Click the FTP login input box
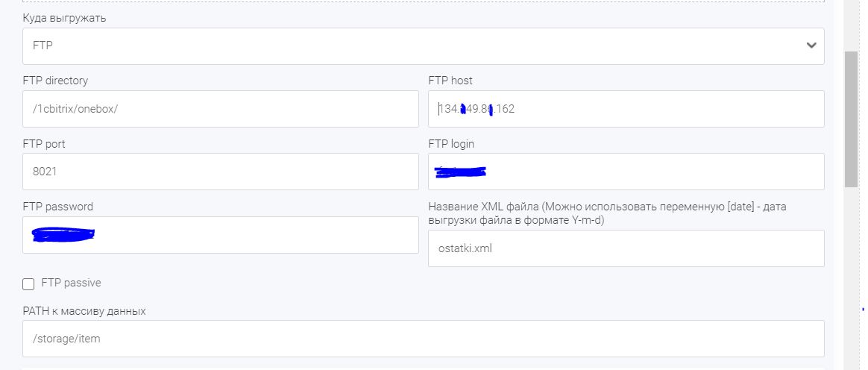868x370 pixels. pos(626,172)
